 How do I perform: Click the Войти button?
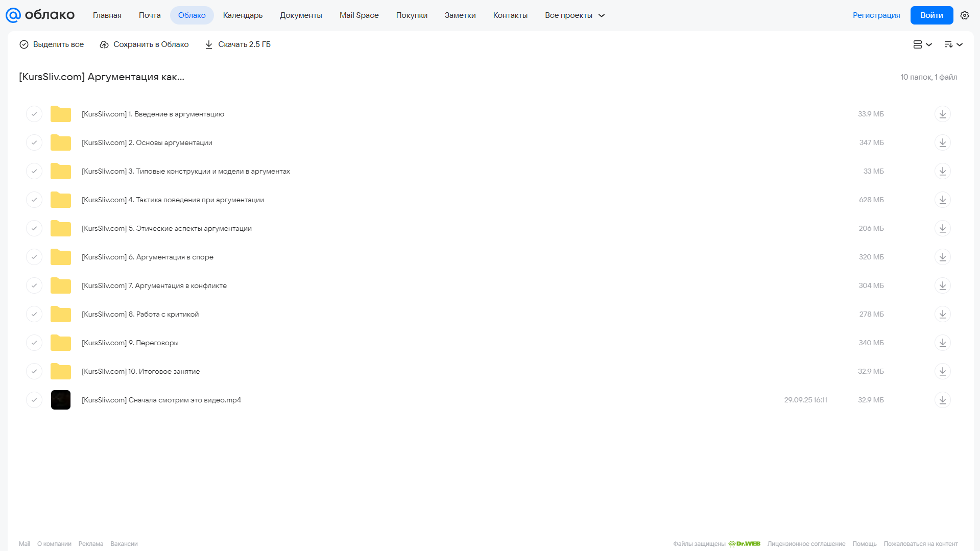point(931,15)
